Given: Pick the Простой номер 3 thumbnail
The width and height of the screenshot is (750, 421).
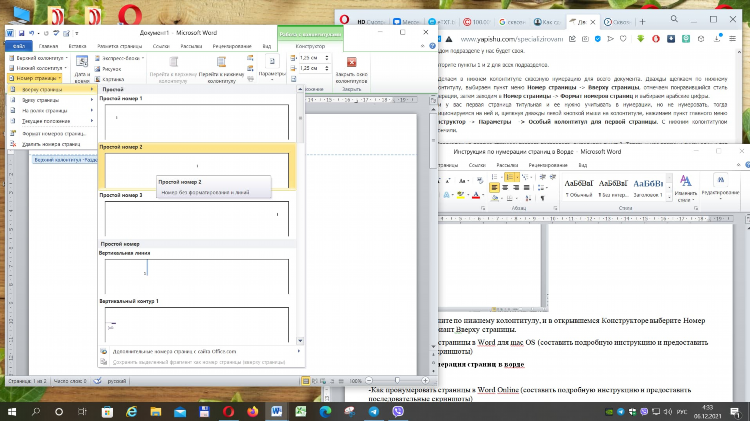Looking at the screenshot, I should tap(197, 214).
